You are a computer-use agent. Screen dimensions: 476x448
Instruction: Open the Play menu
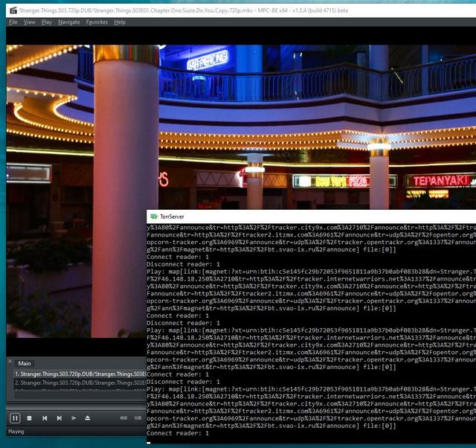click(46, 22)
